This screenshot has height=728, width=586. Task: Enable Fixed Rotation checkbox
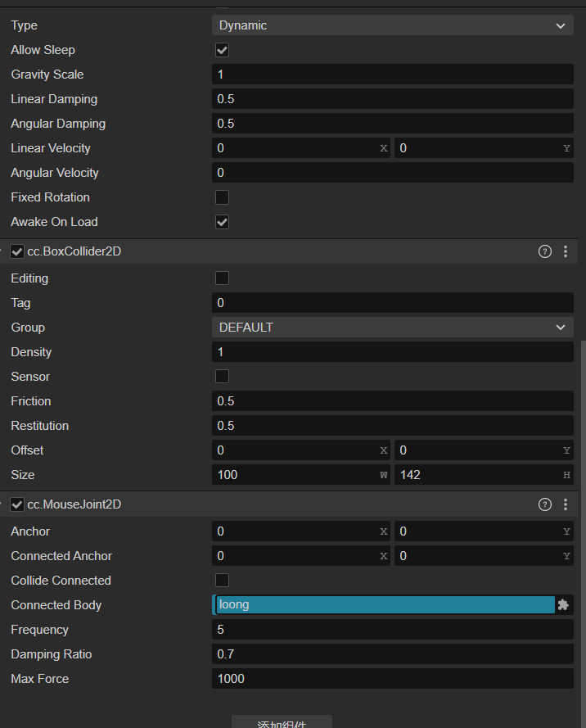point(222,197)
